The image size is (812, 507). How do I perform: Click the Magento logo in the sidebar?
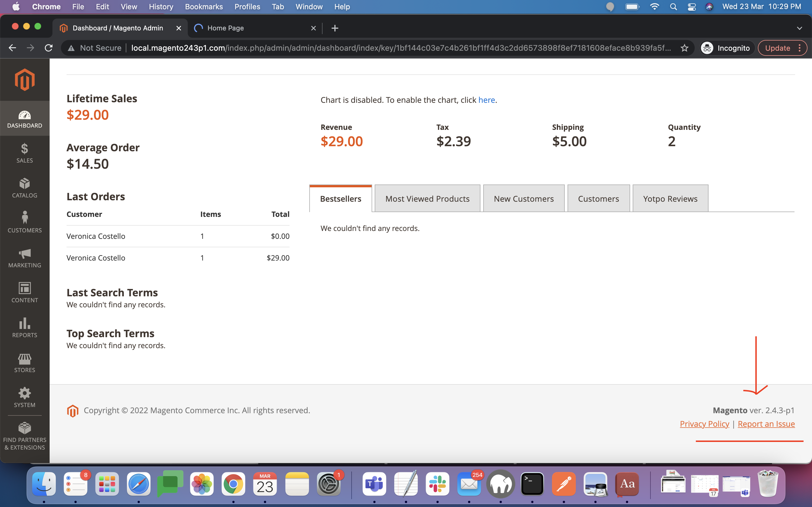click(25, 79)
